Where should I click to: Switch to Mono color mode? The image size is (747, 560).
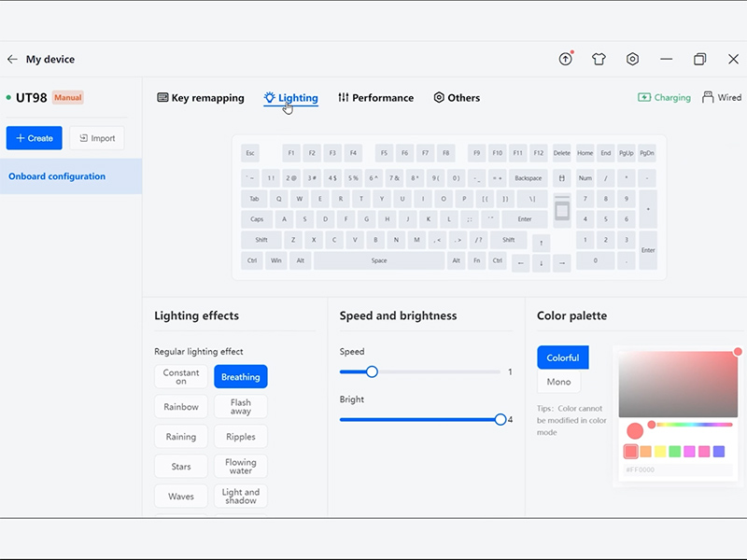click(x=558, y=382)
